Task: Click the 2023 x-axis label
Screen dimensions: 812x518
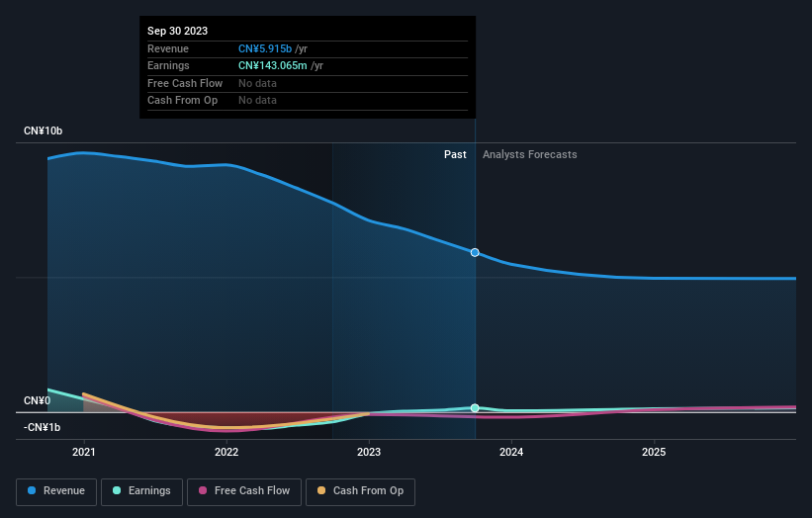Action: coord(369,452)
